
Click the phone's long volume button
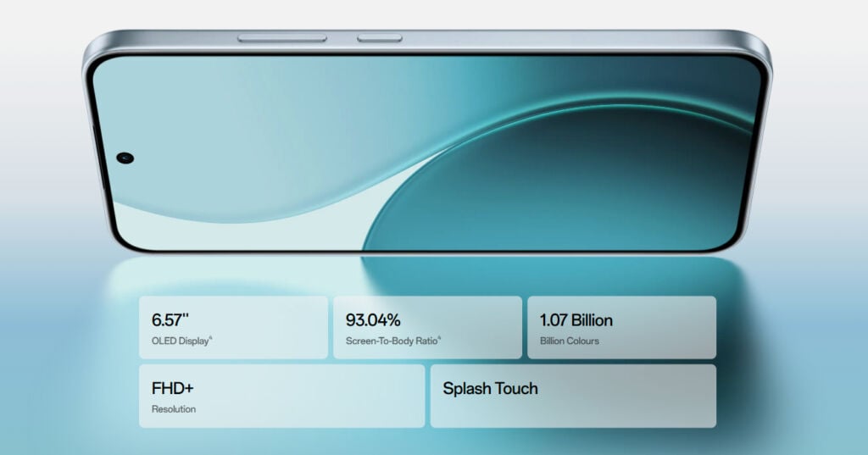coord(282,38)
